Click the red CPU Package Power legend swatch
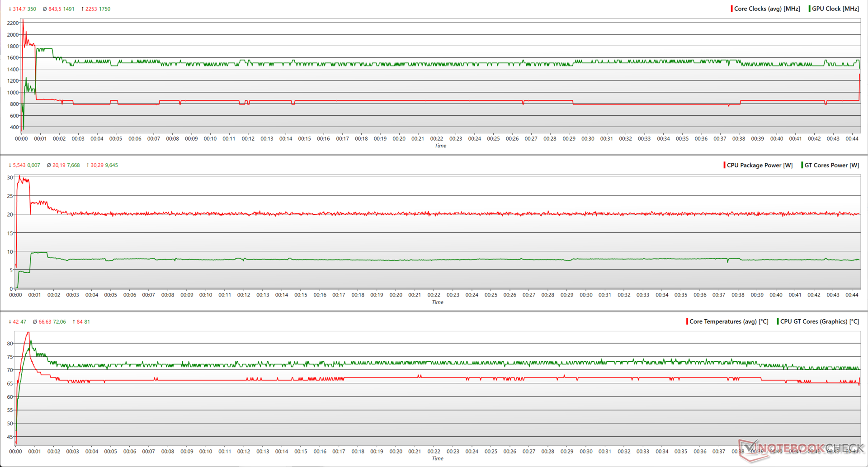 click(x=725, y=165)
